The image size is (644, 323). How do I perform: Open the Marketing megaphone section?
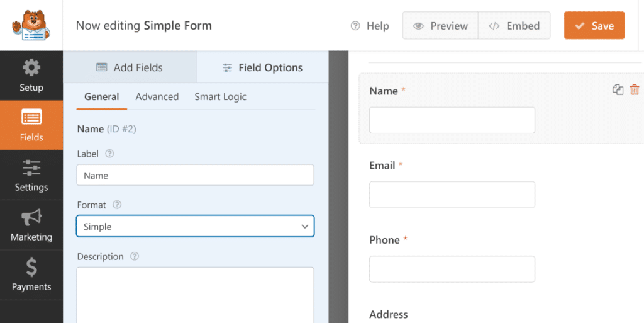31,225
